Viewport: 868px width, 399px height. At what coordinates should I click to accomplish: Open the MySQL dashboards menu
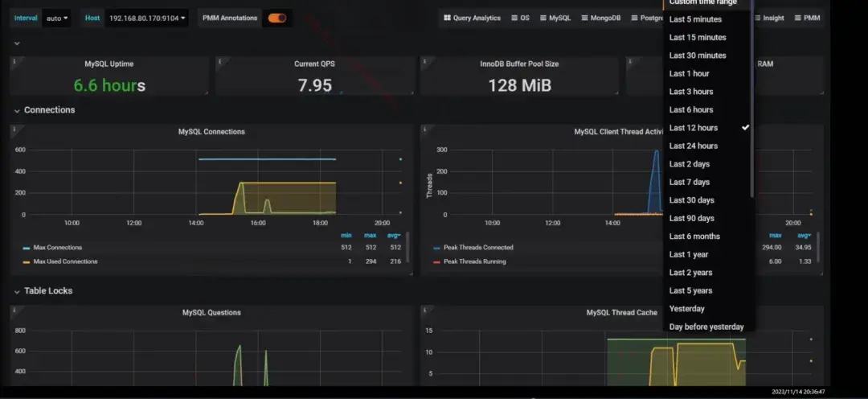pos(555,18)
